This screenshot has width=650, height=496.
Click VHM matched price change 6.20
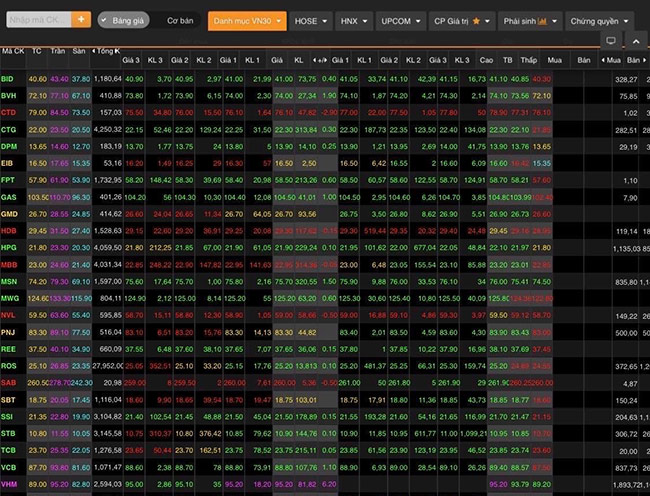point(329,484)
